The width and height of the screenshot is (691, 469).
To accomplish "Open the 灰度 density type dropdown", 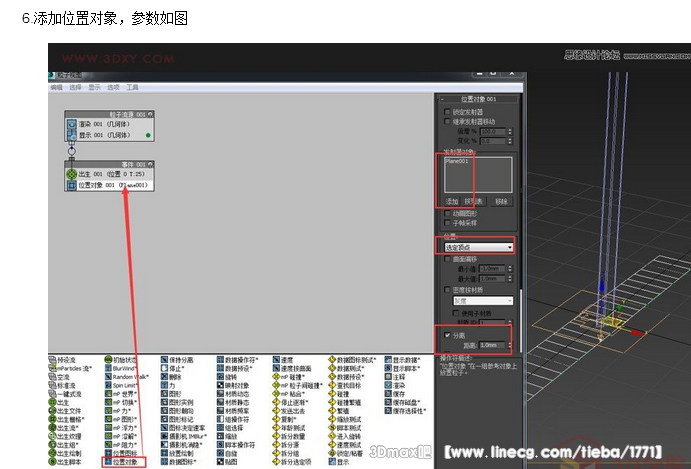I will point(483,301).
